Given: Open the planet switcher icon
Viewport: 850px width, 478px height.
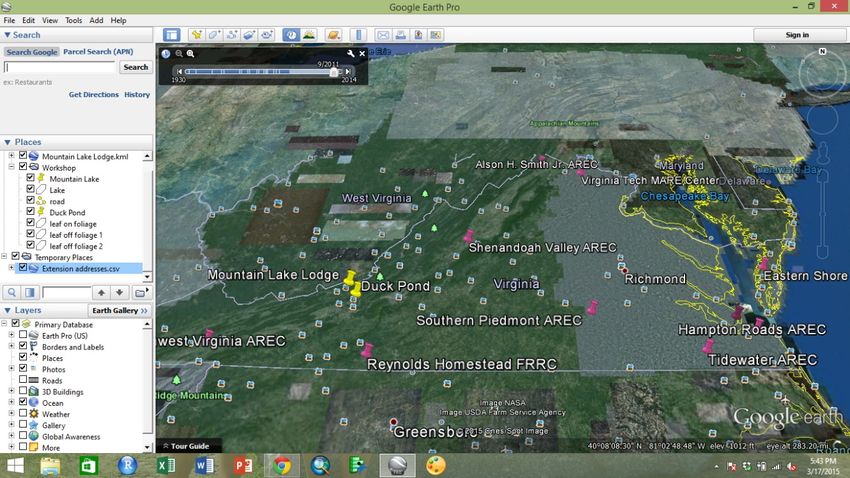Looking at the screenshot, I should click(333, 35).
